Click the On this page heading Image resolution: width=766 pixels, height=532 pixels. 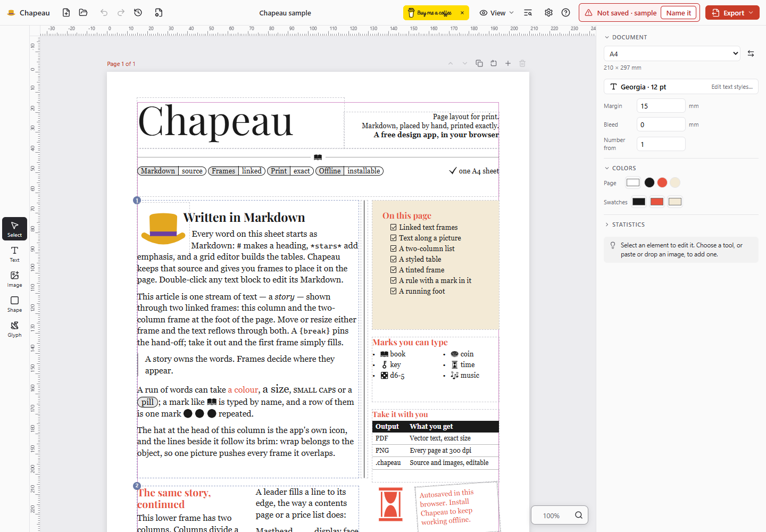pyautogui.click(x=407, y=215)
